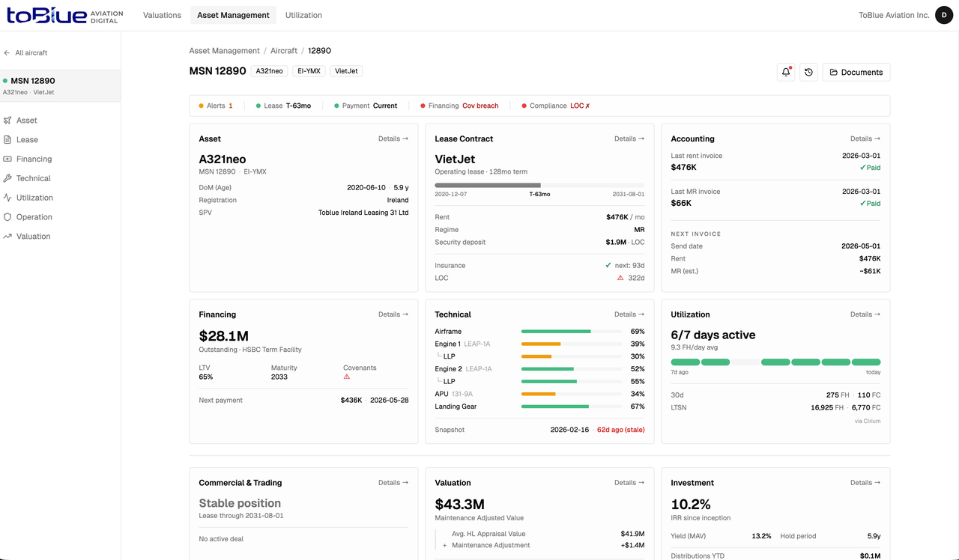Open the alerts bell icon

786,72
